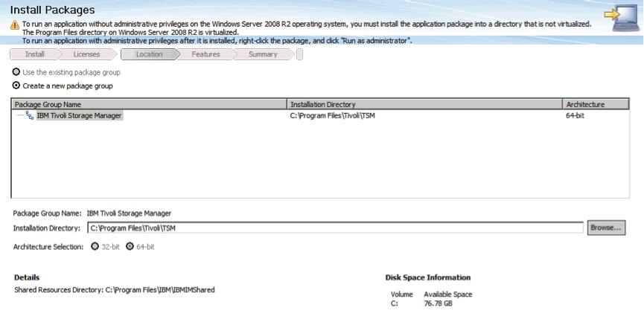Click the Disk Space Information heading
Image resolution: width=644 pixels, height=322 pixels.
(x=428, y=277)
